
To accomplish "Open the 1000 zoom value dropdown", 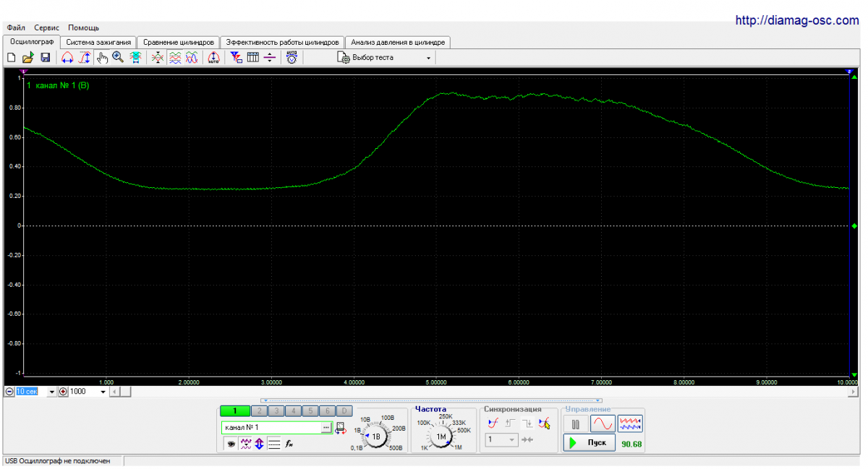I will (103, 392).
